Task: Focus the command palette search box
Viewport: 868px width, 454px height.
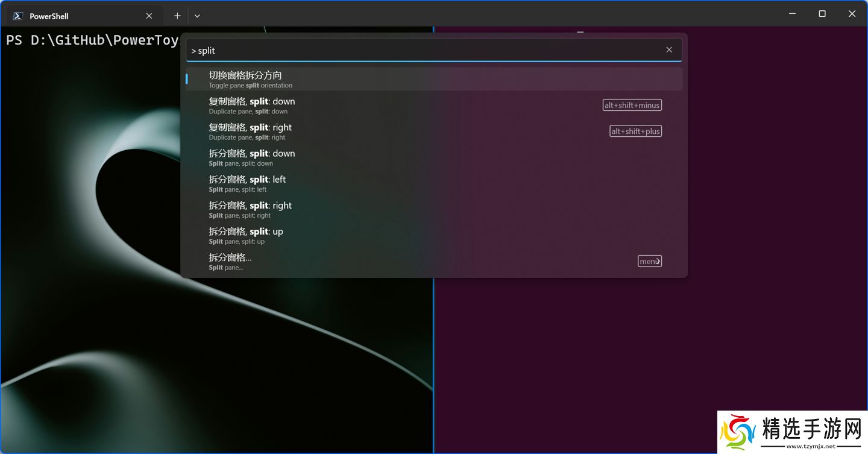Action: point(422,51)
